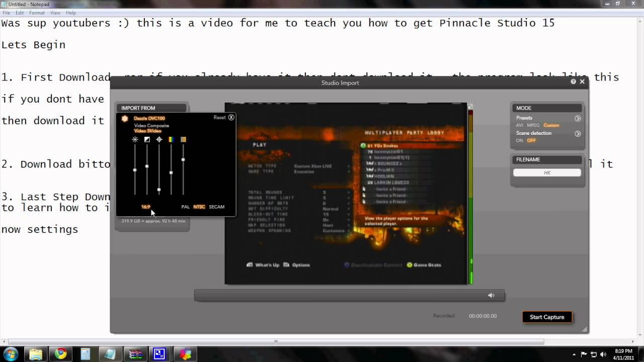The height and width of the screenshot is (362, 644).
Task: Open the Windows Start menu
Action: (10, 354)
